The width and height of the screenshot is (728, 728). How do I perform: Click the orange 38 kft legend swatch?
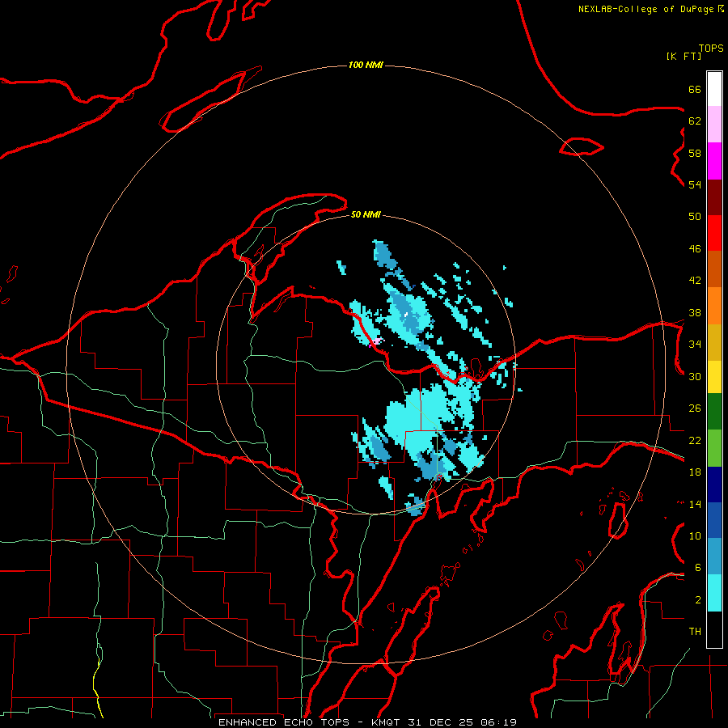[x=714, y=306]
